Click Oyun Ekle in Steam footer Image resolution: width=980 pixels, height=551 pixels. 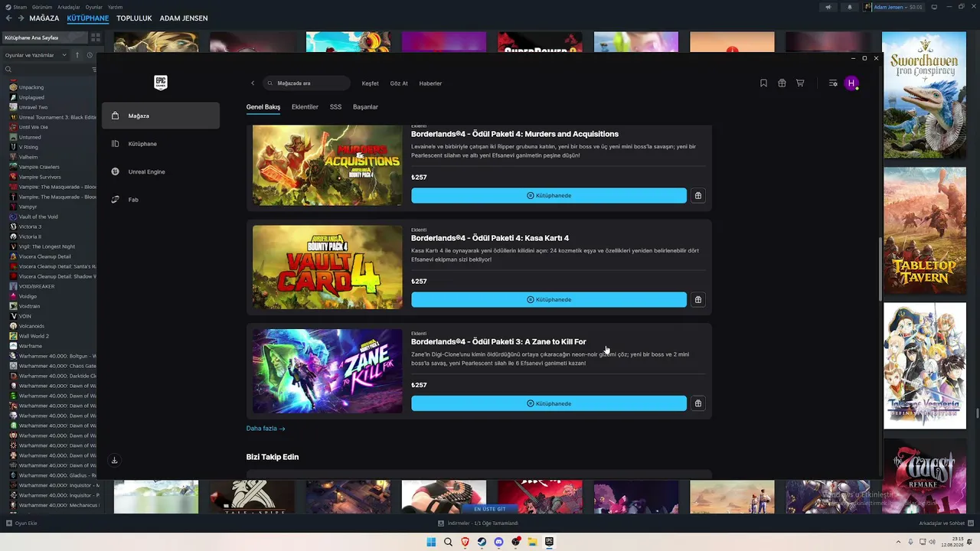click(x=21, y=523)
